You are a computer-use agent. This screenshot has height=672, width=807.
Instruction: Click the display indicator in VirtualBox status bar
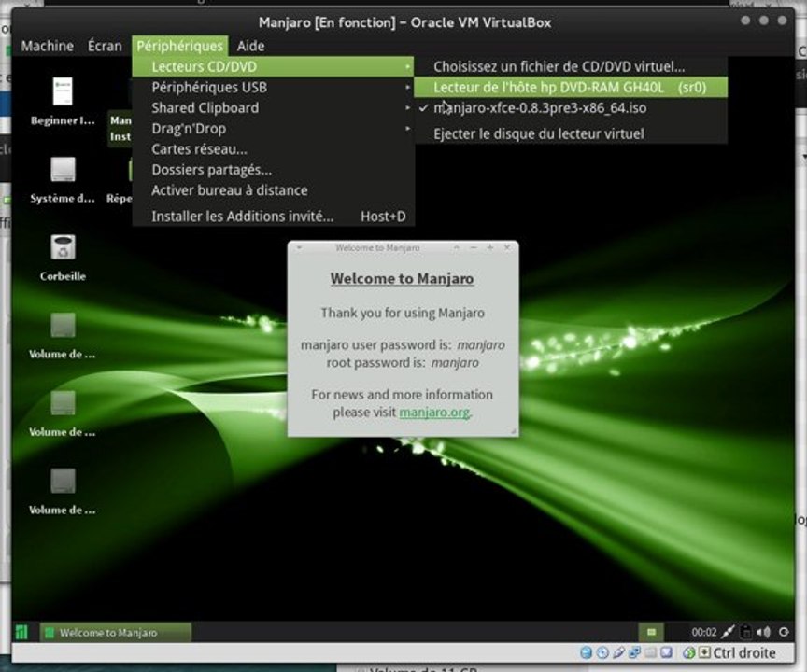pos(666,652)
